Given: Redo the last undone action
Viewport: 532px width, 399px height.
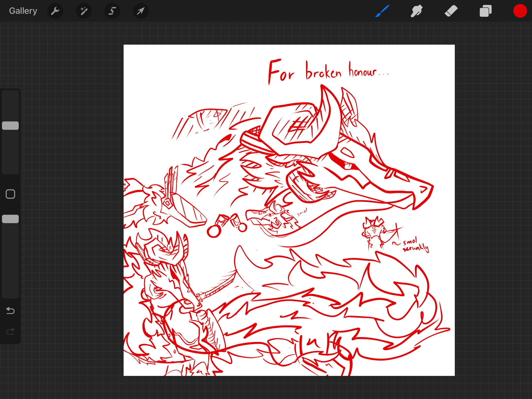Looking at the screenshot, I should (x=10, y=331).
